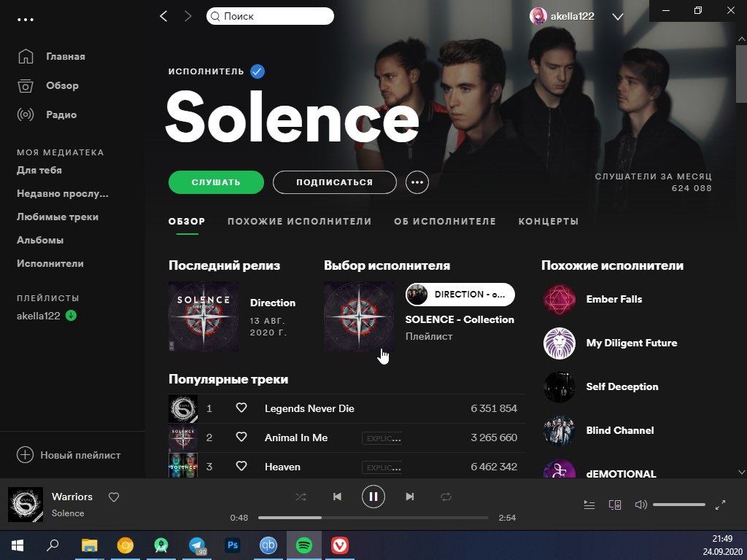The height and width of the screenshot is (560, 747).
Task: Click the now playing Warriors cover
Action: point(26,505)
